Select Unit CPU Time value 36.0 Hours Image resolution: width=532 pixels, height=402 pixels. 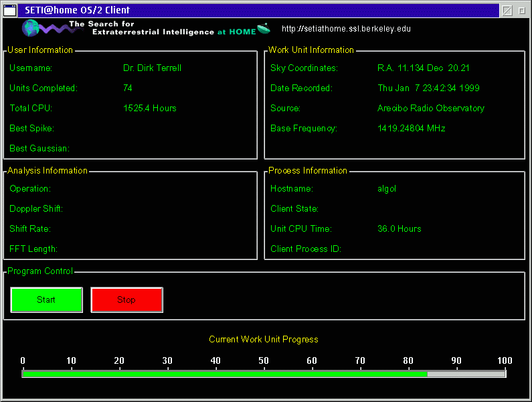[x=400, y=228]
